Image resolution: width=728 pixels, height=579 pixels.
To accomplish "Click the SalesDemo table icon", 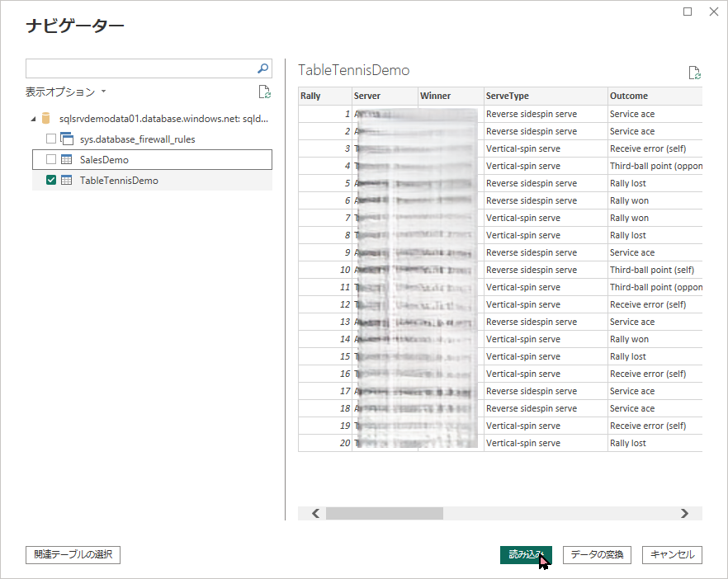I will coord(67,159).
